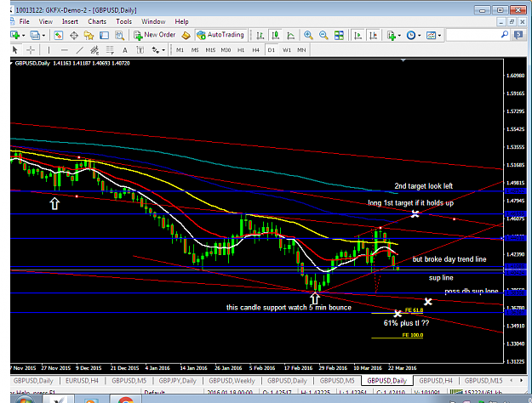Click the search magnifier icon

point(505,35)
